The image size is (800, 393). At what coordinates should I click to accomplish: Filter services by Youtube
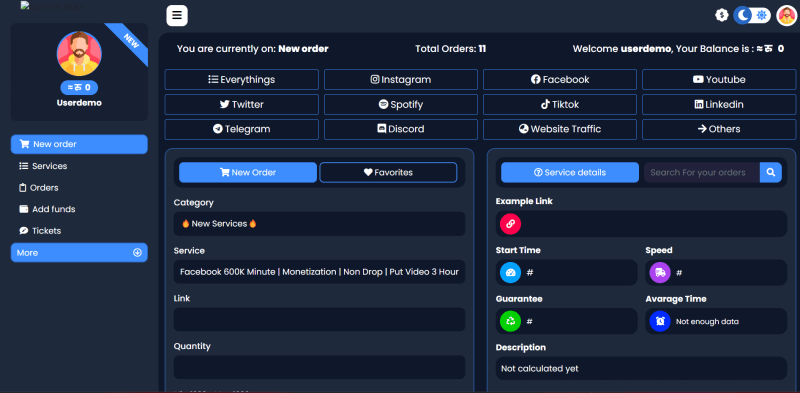719,80
